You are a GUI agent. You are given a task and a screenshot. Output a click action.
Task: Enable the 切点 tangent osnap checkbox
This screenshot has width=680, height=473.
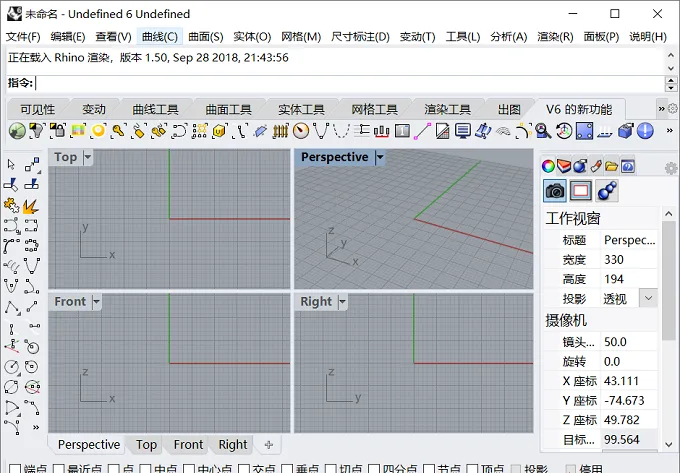pos(330,469)
